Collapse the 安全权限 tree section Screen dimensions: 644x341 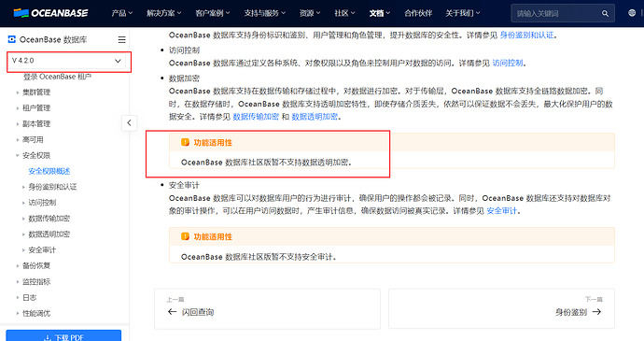[x=18, y=155]
